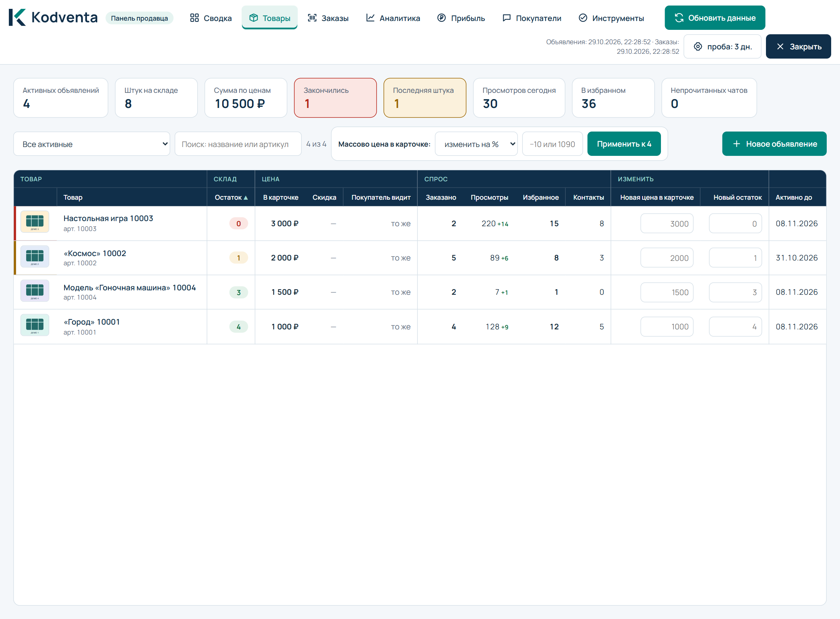This screenshot has width=840, height=619.
Task: Open the Покупатели tab
Action: [532, 18]
